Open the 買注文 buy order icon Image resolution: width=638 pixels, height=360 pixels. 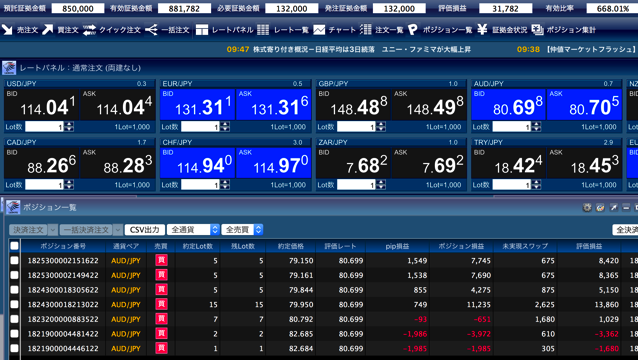click(x=48, y=29)
